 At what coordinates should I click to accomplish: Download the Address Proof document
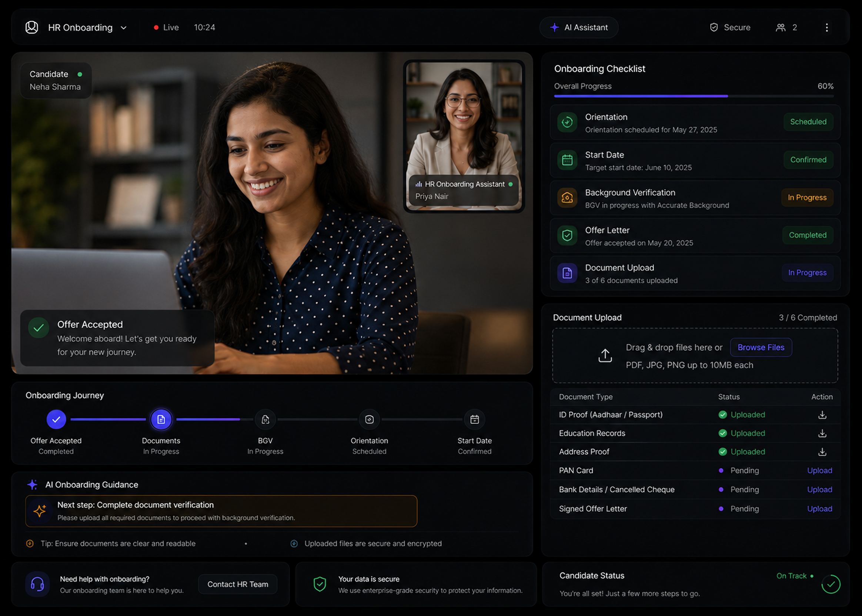click(822, 452)
